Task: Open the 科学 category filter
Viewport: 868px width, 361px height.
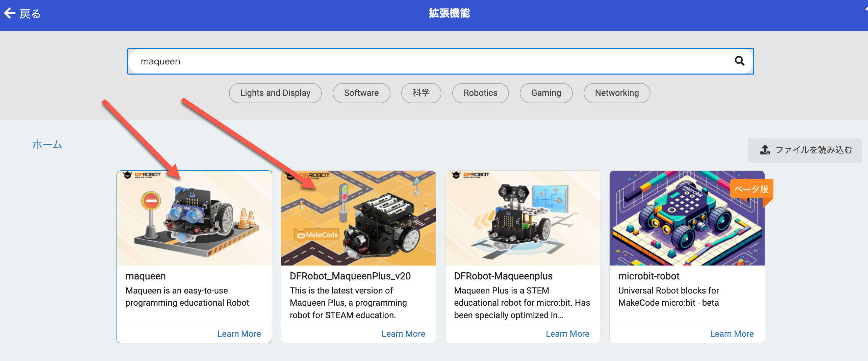Action: point(421,93)
